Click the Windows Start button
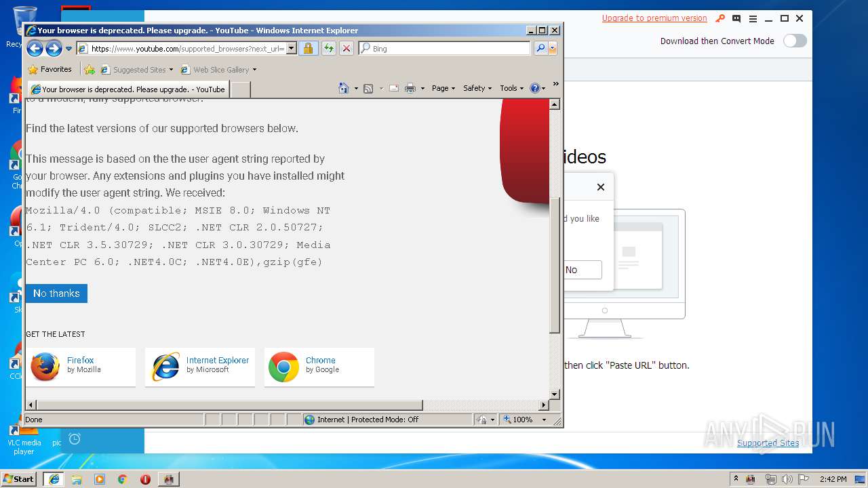 19,479
